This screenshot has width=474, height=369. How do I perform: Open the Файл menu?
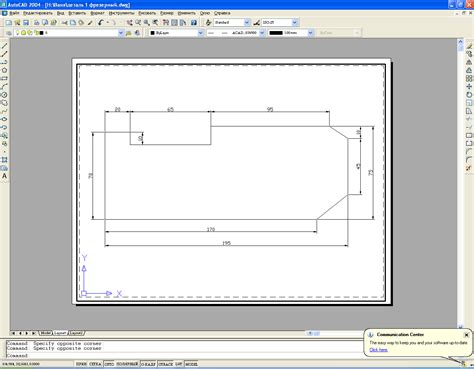pos(14,13)
